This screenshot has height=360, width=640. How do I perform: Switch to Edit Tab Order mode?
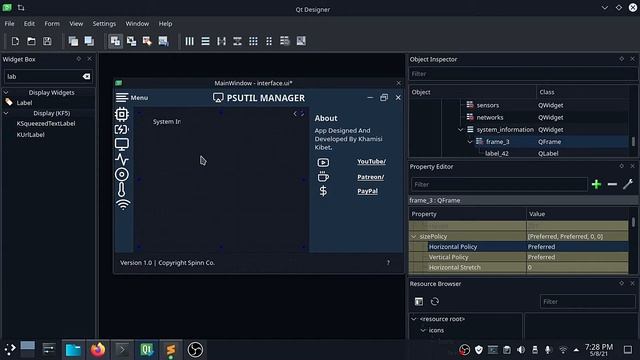click(x=163, y=41)
